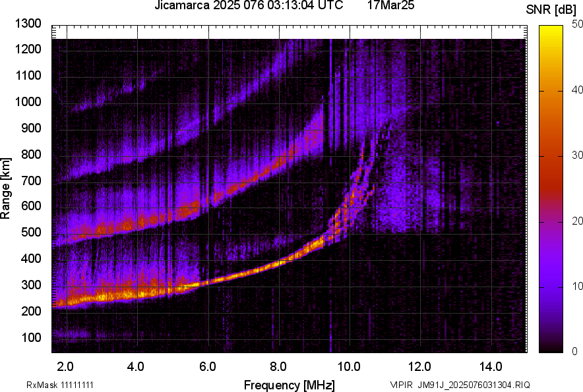Screen dimensions: 583x392
Task: Click range tick label 900
Action: coord(31,128)
